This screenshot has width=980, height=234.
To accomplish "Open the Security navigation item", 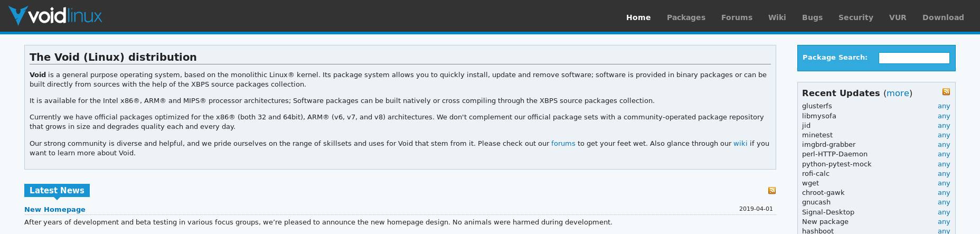I will pyautogui.click(x=855, y=17).
